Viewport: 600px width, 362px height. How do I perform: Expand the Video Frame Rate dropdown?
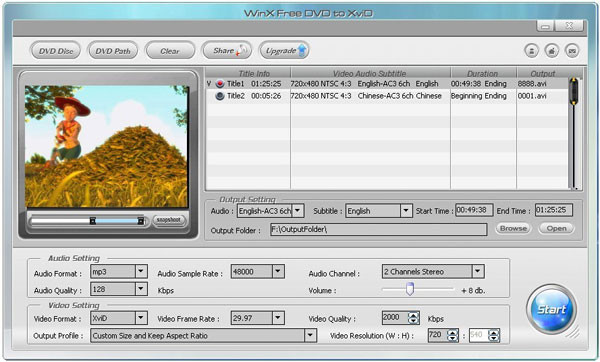(x=278, y=318)
